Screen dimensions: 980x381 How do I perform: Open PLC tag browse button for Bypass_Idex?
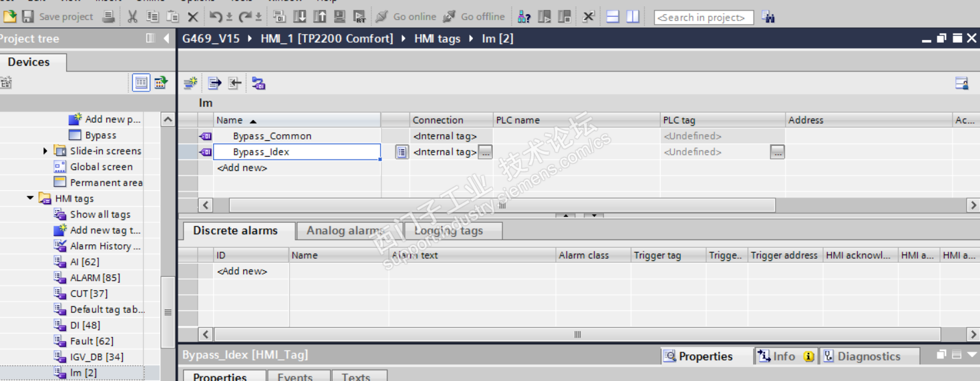point(777,152)
